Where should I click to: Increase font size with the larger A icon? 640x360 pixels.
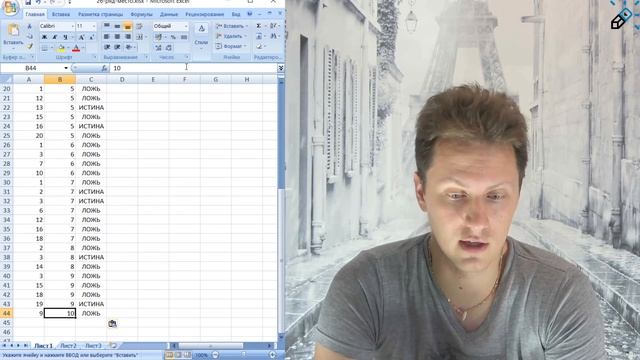pyautogui.click(x=81, y=37)
